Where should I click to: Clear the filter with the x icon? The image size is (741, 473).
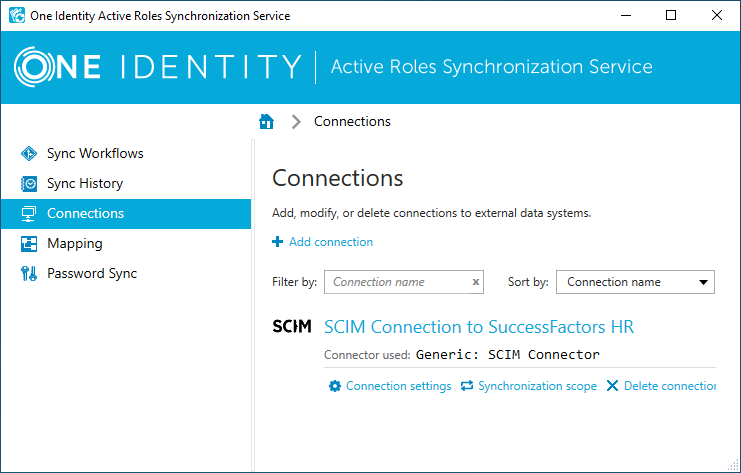click(476, 282)
